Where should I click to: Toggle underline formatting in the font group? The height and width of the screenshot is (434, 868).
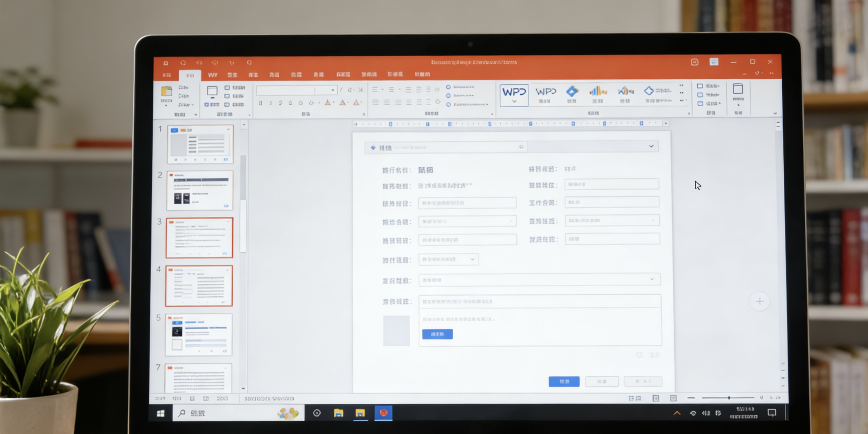(280, 103)
